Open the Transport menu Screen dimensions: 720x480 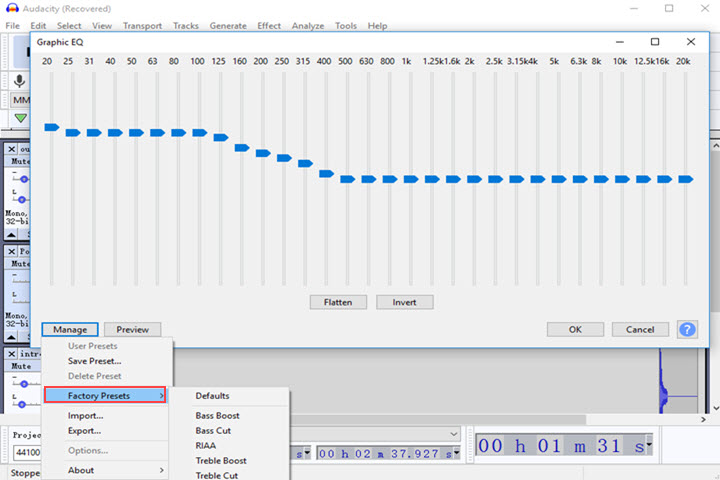[142, 26]
